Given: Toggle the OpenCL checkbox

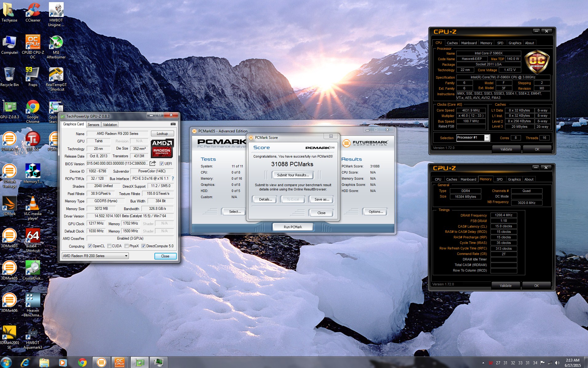Looking at the screenshot, I should 90,246.
